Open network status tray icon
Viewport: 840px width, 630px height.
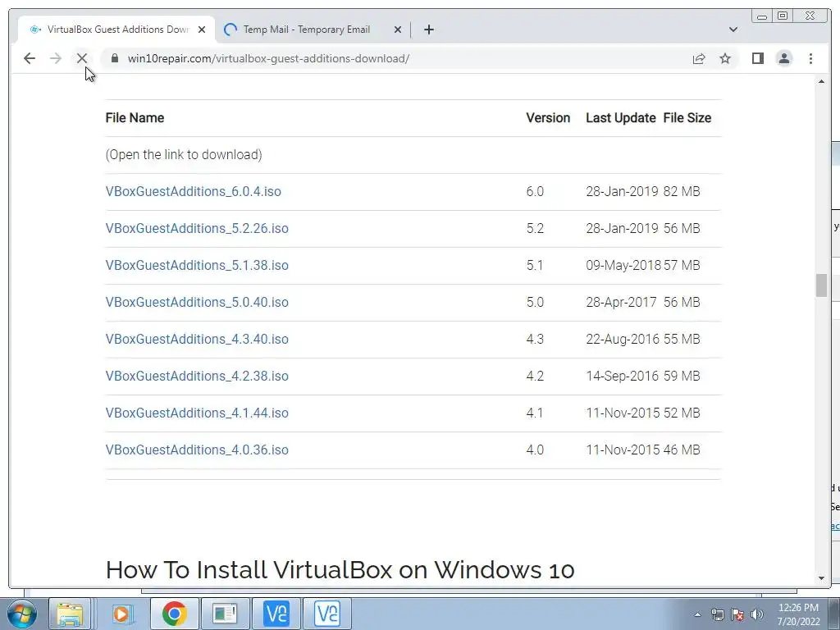coord(717,614)
